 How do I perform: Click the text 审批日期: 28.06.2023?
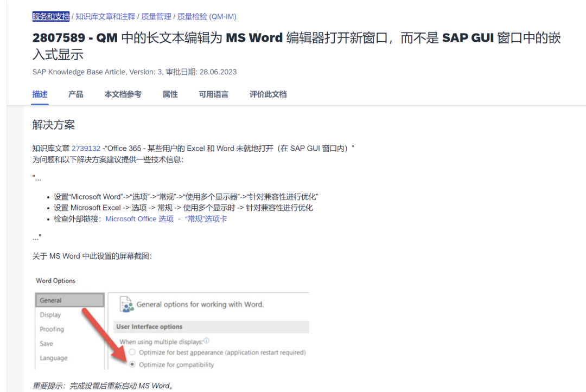201,72
